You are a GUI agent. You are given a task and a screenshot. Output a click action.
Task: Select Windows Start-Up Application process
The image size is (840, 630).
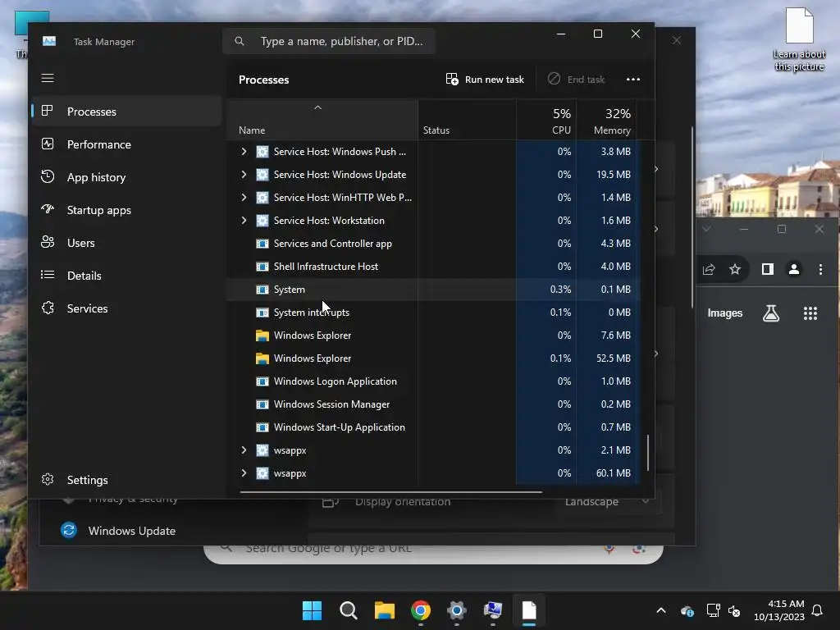[x=433, y=427]
